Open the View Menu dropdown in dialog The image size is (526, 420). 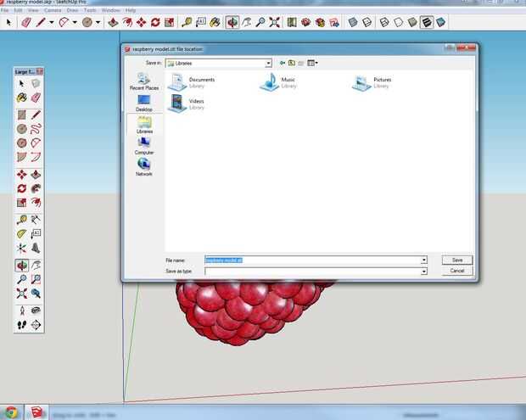[x=313, y=63]
